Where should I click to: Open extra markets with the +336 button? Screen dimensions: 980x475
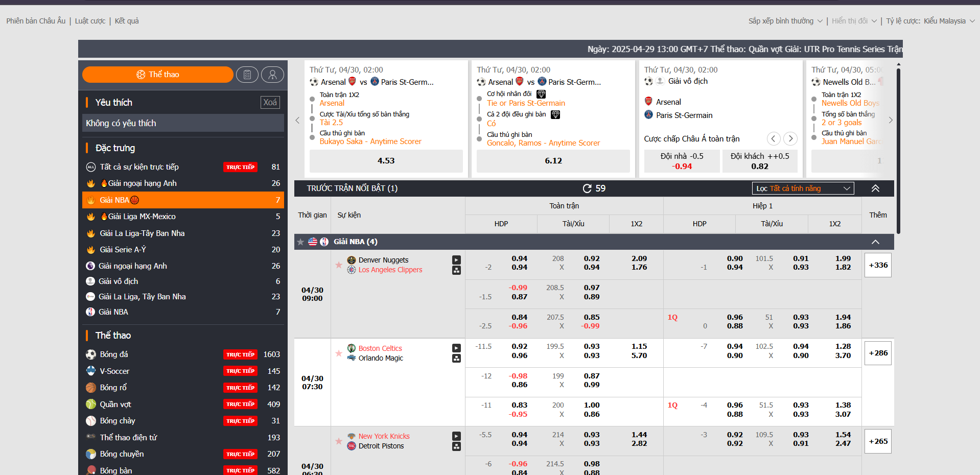pos(877,265)
